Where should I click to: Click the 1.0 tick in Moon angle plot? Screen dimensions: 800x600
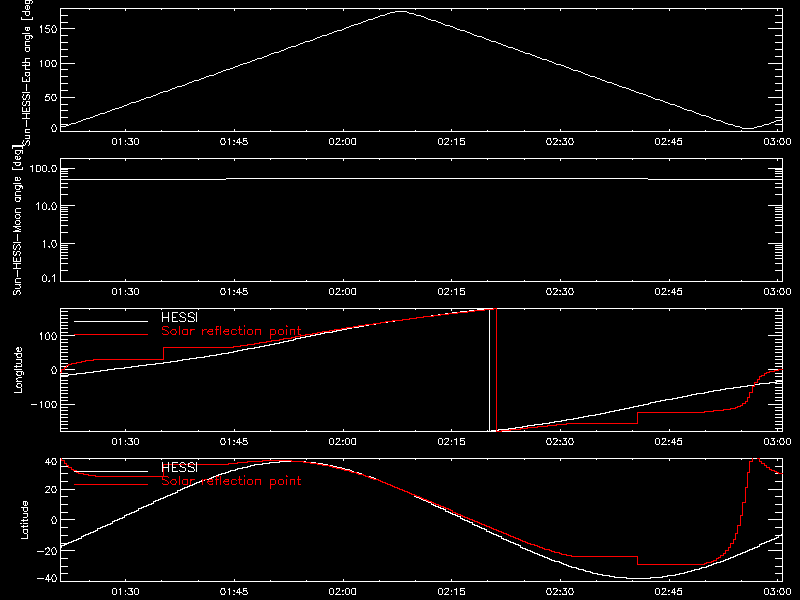(49, 244)
